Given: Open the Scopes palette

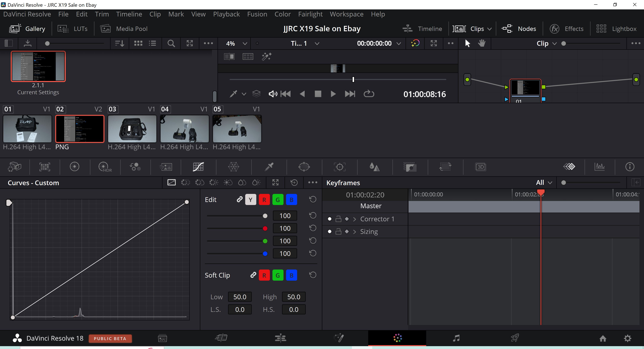Looking at the screenshot, I should [600, 167].
